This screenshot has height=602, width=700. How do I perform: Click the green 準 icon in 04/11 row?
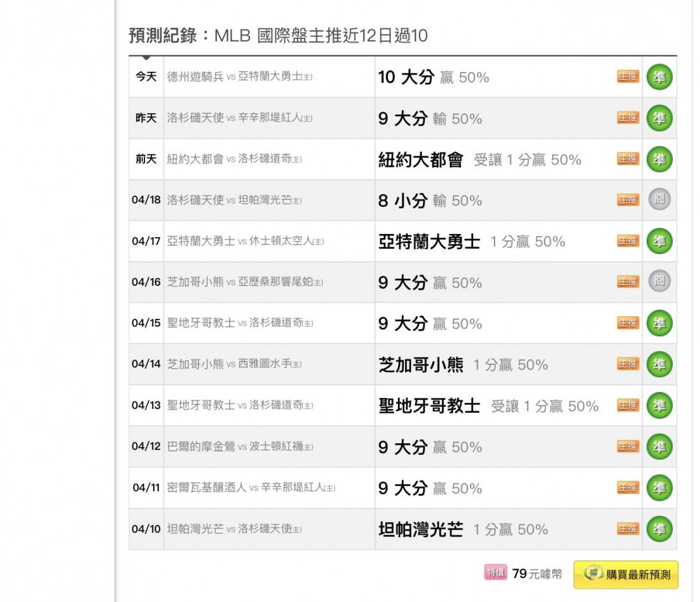[659, 487]
